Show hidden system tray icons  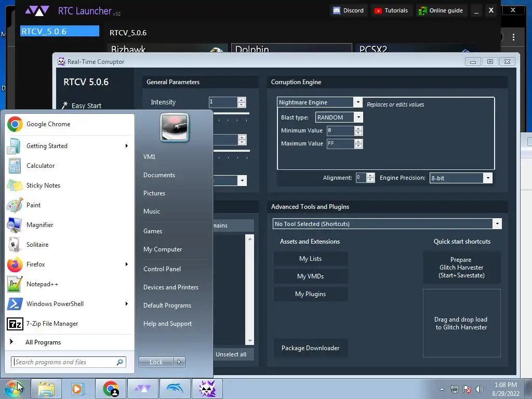(x=442, y=389)
